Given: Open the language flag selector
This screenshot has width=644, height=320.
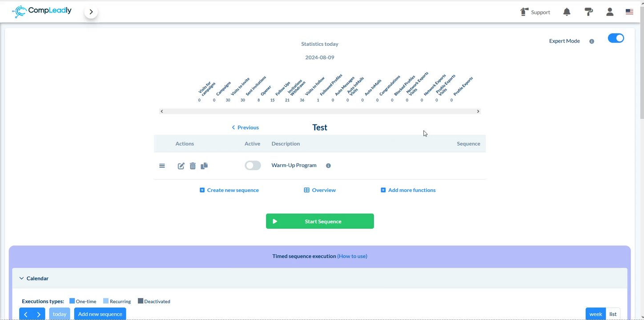Looking at the screenshot, I should point(629,12).
